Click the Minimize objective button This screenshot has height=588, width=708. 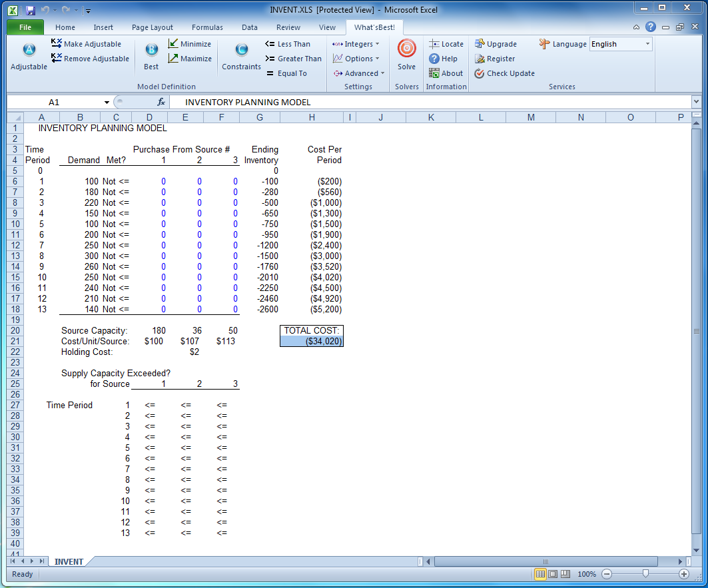[190, 44]
